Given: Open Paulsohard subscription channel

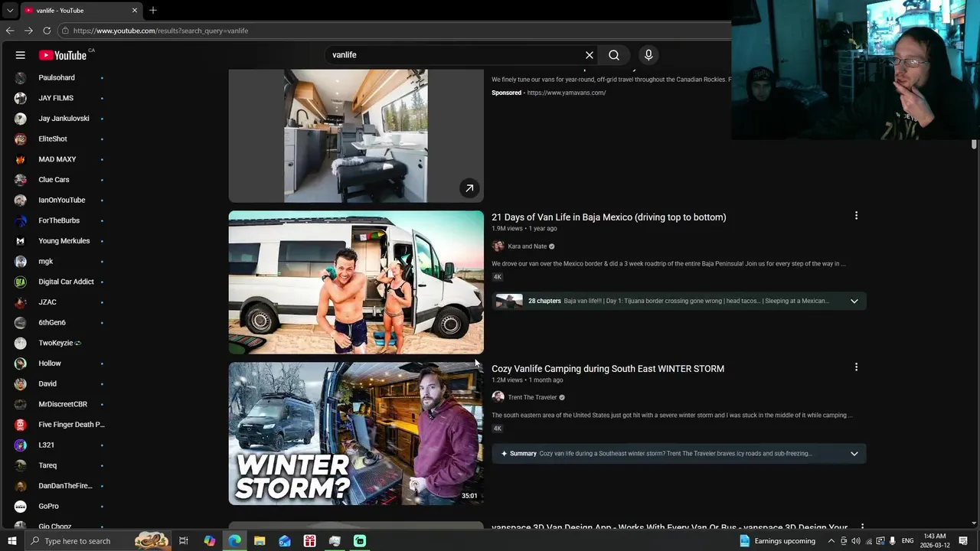Looking at the screenshot, I should click(57, 77).
